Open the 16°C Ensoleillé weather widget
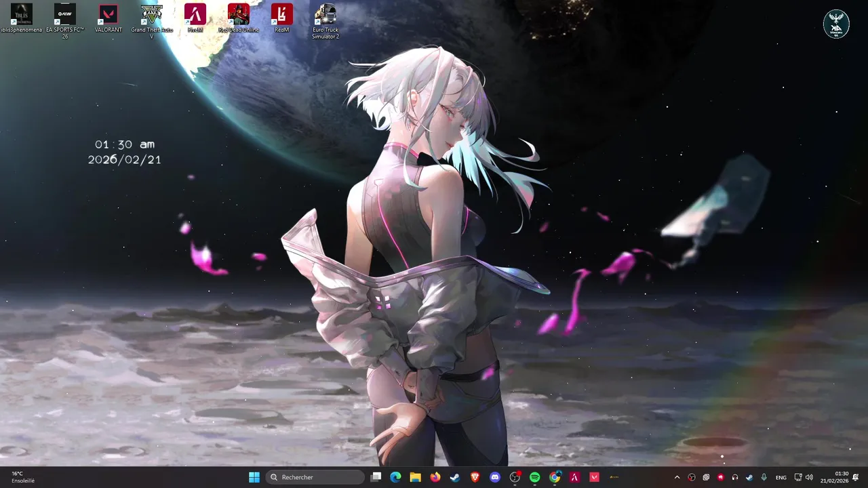Screen dimensions: 868x488 (22, 477)
